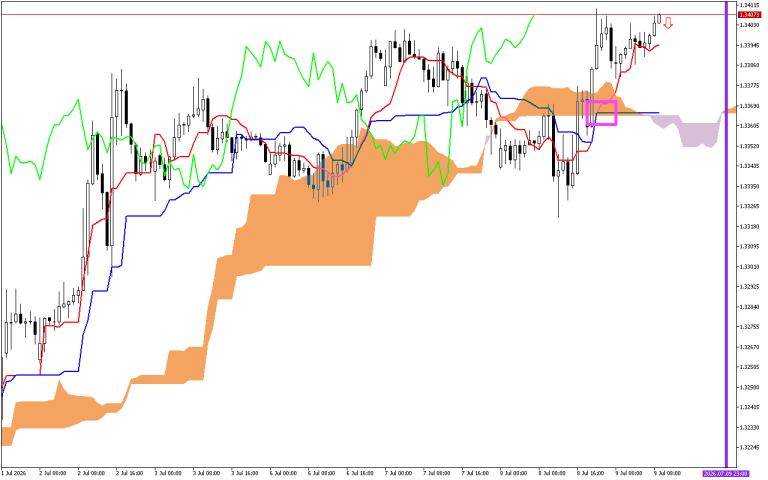Click the red sell arrow marker
This screenshot has height=480, width=768.
[x=668, y=23]
